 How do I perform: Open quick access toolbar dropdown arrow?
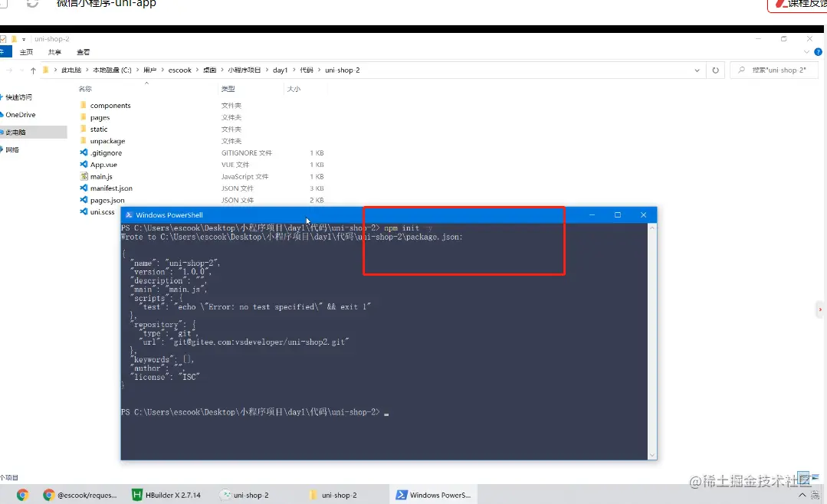pyautogui.click(x=24, y=39)
